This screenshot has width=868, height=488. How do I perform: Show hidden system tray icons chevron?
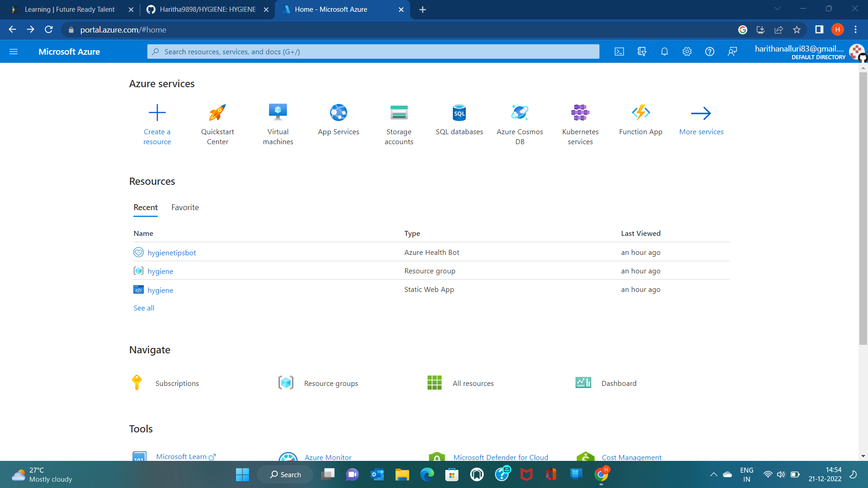pos(713,474)
